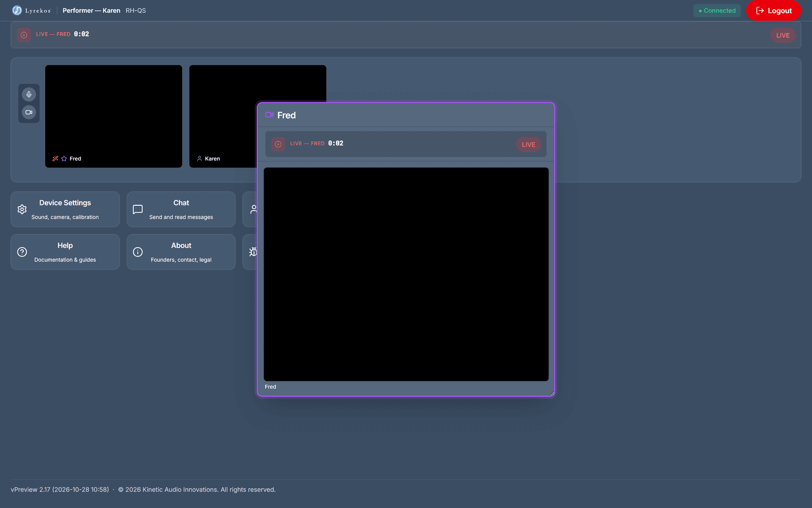Viewport: 812px width, 508px height.
Task: Click the 0:02 timer in Fred panel
Action: tap(336, 144)
